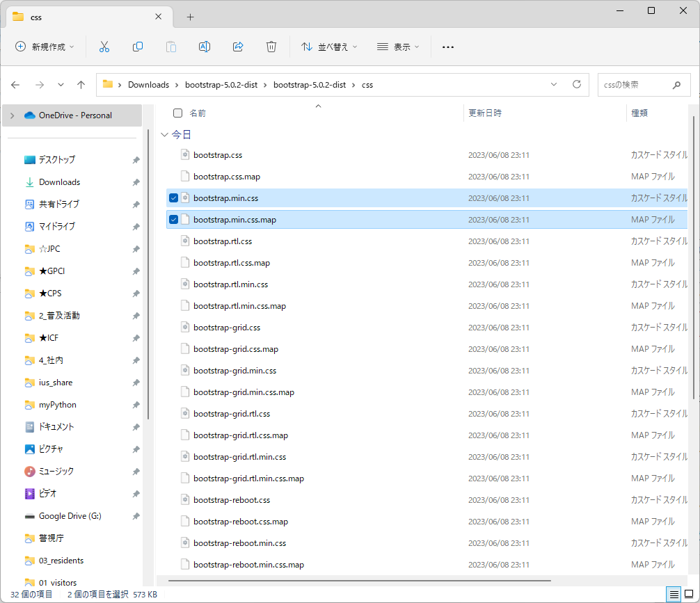Image resolution: width=700 pixels, height=603 pixels.
Task: Open the 表示 view dropdown
Action: [x=398, y=47]
